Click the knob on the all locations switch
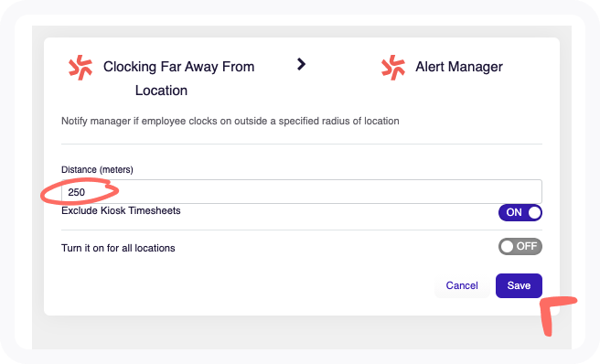 [507, 246]
